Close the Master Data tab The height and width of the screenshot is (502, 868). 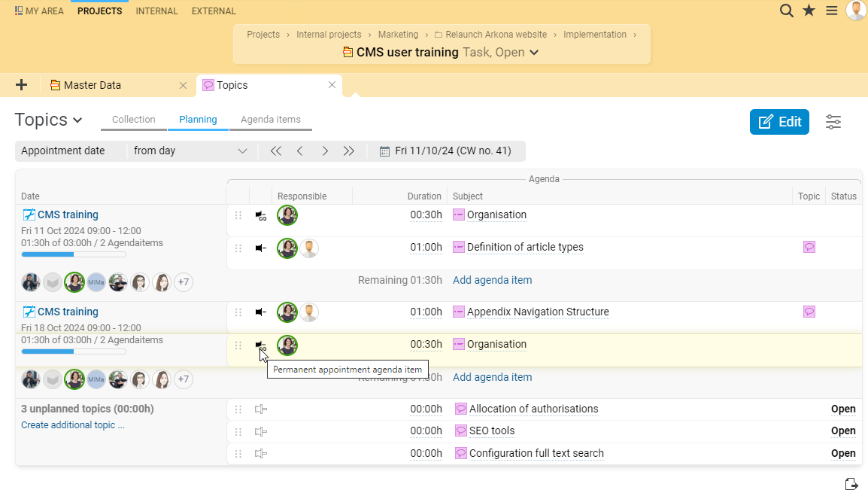coord(183,85)
